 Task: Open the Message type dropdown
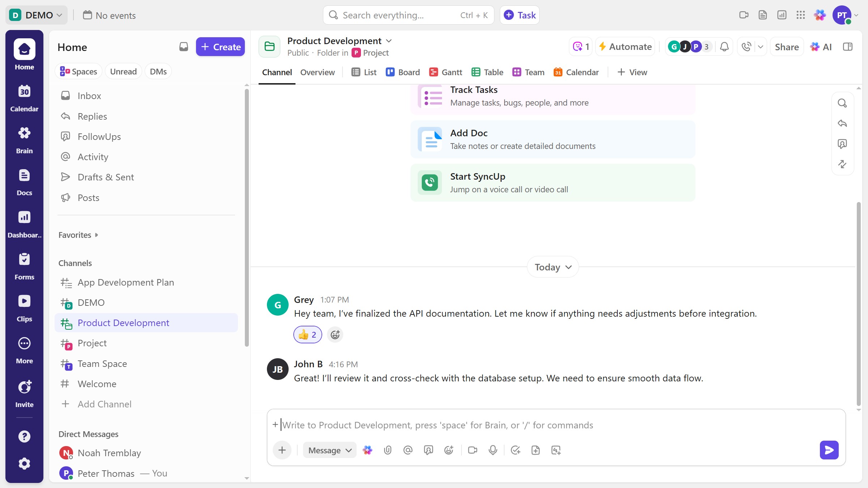pyautogui.click(x=329, y=450)
